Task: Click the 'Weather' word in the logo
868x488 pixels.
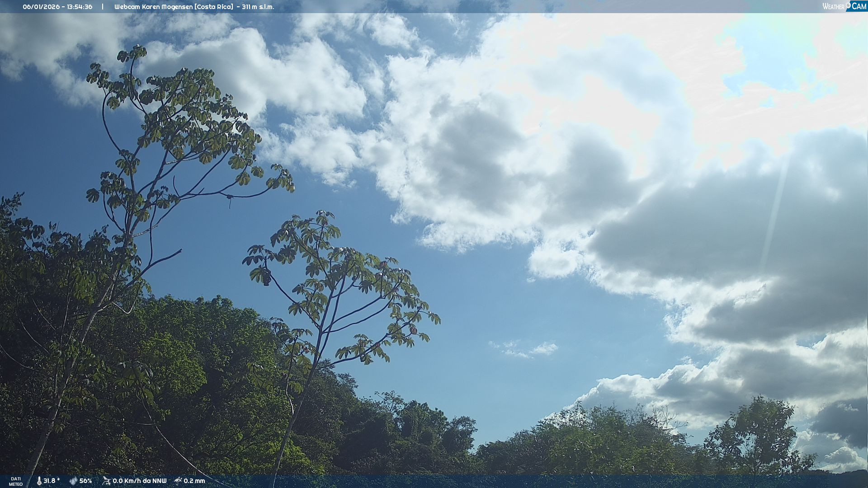Action: [833, 6]
